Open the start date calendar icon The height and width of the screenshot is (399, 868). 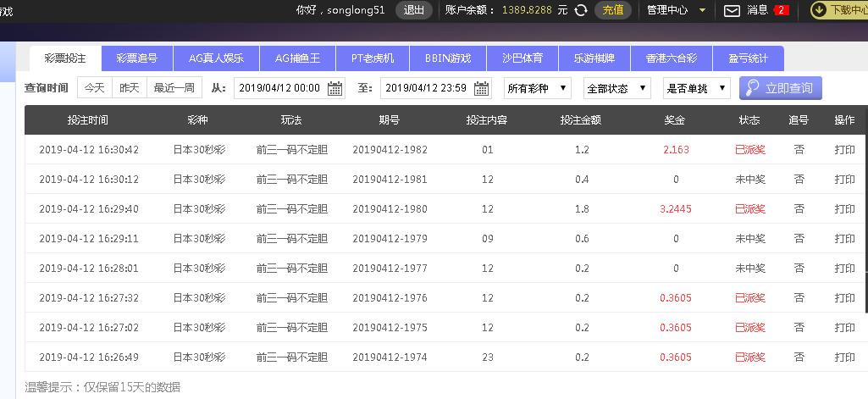point(334,88)
